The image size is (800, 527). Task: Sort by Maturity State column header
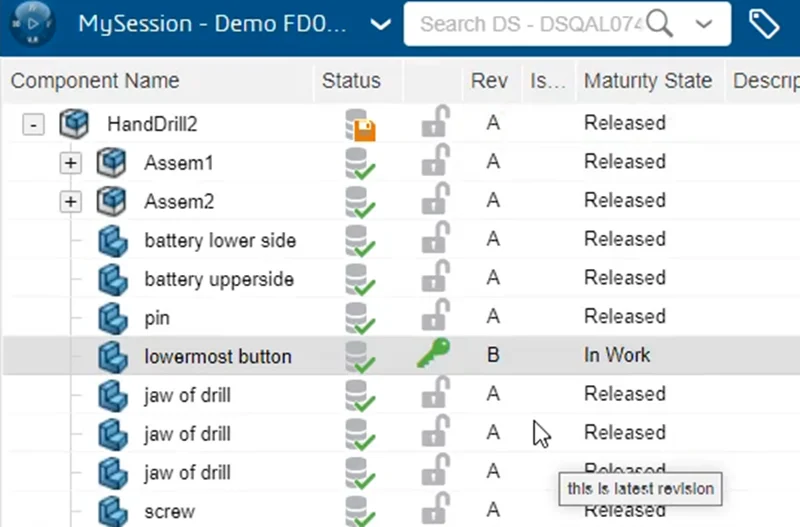pos(648,81)
